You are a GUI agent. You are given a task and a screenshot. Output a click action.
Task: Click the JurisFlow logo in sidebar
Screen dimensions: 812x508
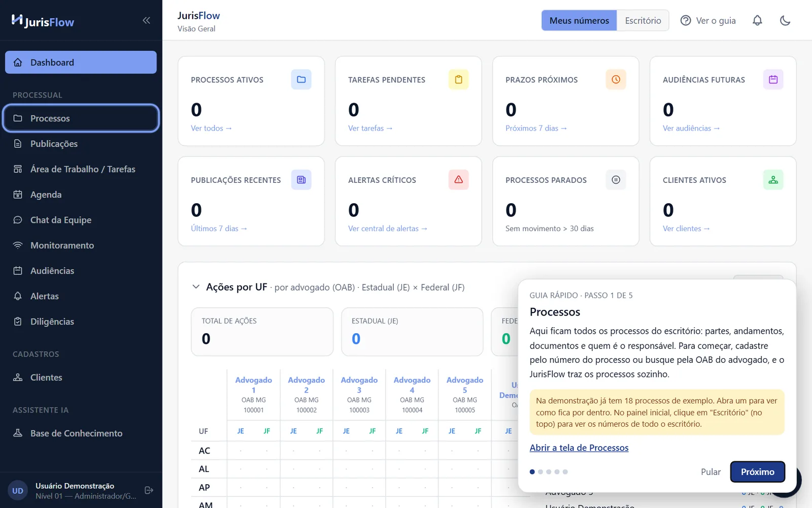43,21
